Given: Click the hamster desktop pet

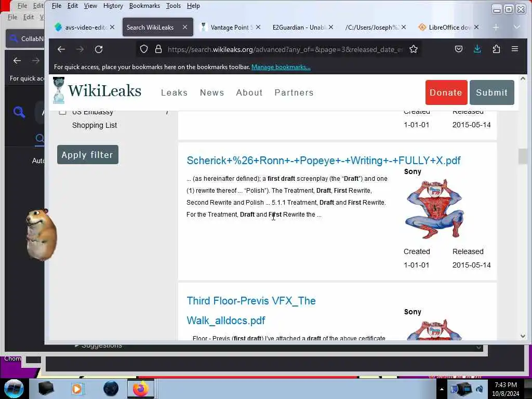Looking at the screenshot, I should (42, 234).
